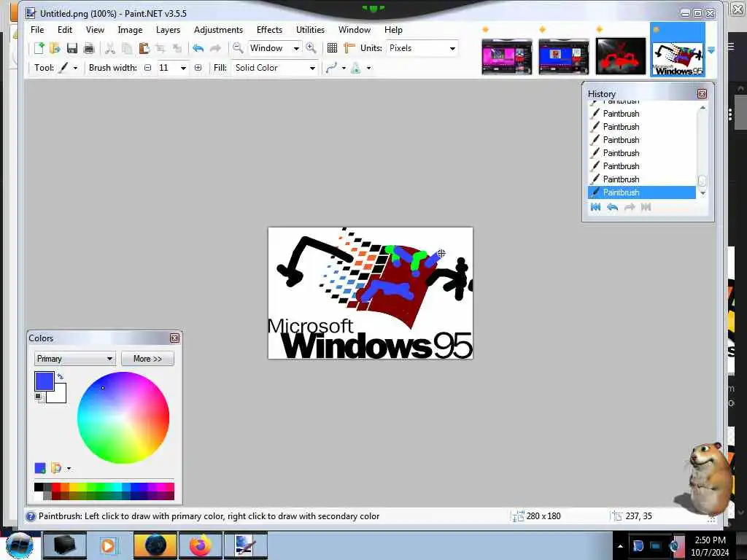The image size is (747, 560).
Task: Click the Windows Start orb
Action: point(20,545)
